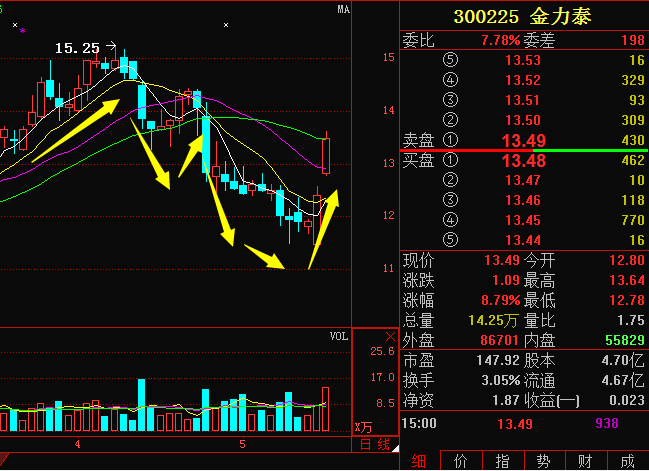Click the month 5 label on the time axis
The image size is (649, 471).
242,445
